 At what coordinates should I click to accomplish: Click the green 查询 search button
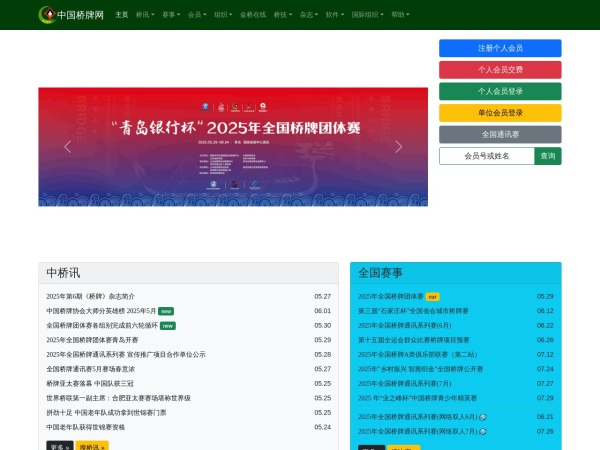pyautogui.click(x=548, y=156)
